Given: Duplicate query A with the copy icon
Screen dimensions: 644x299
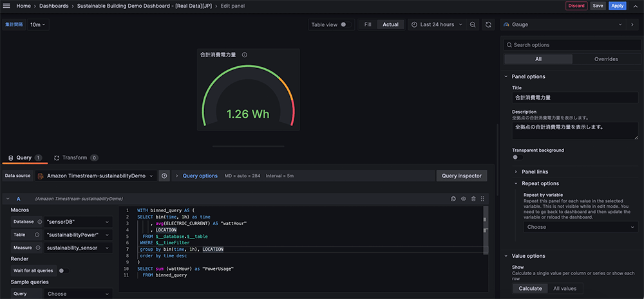Looking at the screenshot, I should pos(453,199).
